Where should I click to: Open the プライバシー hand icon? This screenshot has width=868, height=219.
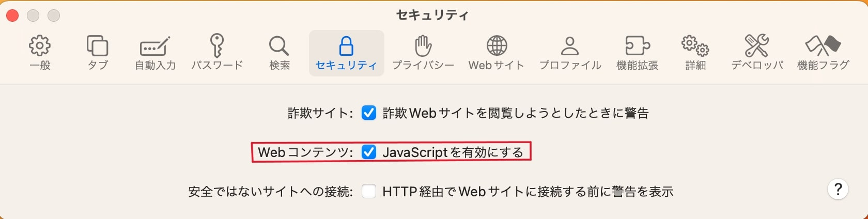(x=423, y=46)
